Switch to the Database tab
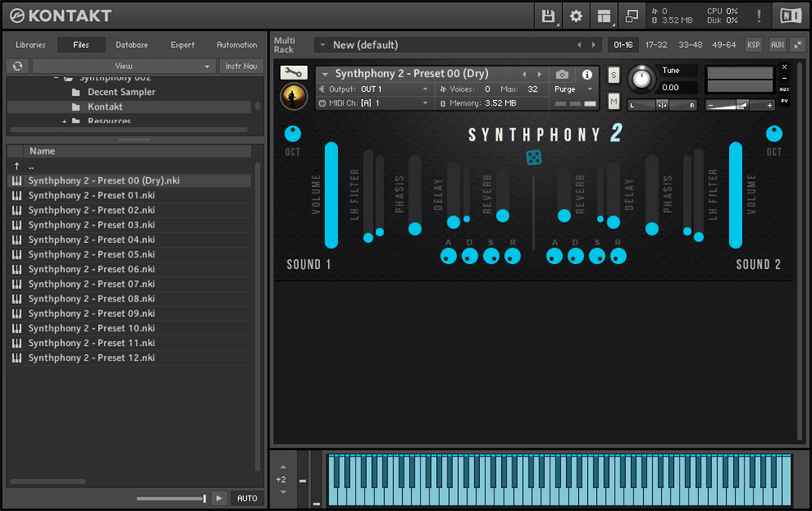 click(132, 45)
